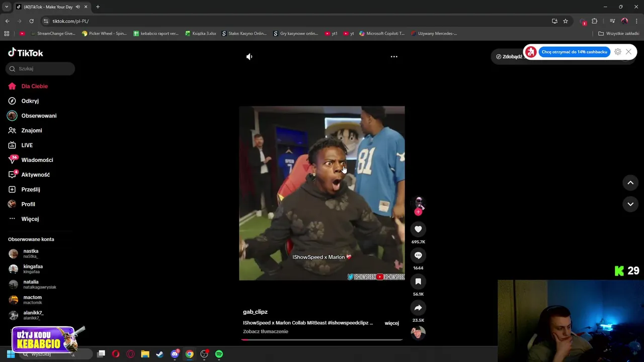Bookmark this page with the star icon

(x=566, y=21)
